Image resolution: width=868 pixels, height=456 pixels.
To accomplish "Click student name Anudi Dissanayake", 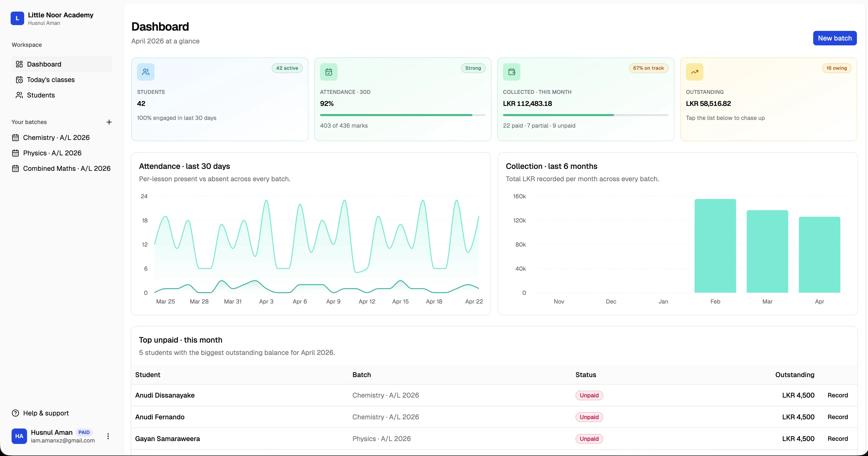I will tap(165, 395).
